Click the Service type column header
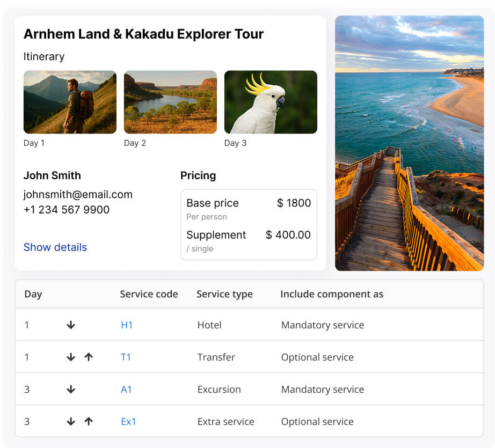495x448 pixels. pyautogui.click(x=224, y=294)
